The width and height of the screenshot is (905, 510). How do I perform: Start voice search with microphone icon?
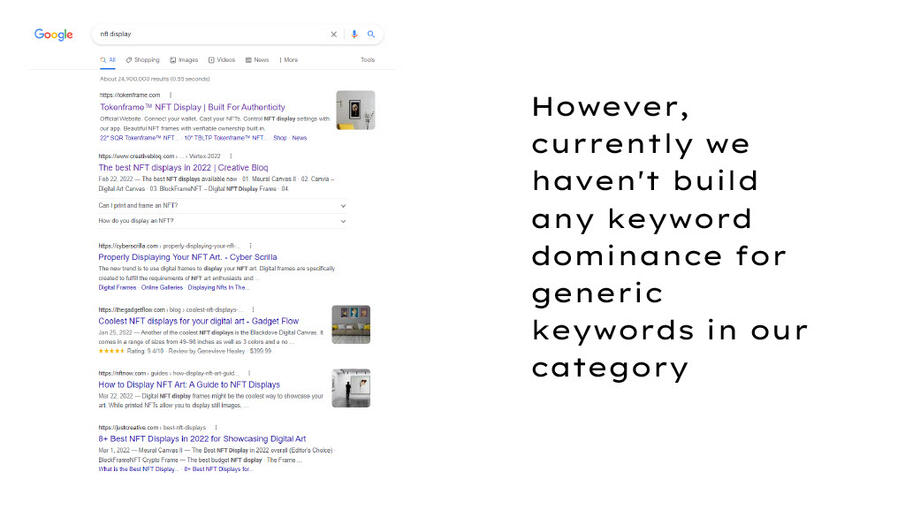tap(354, 34)
